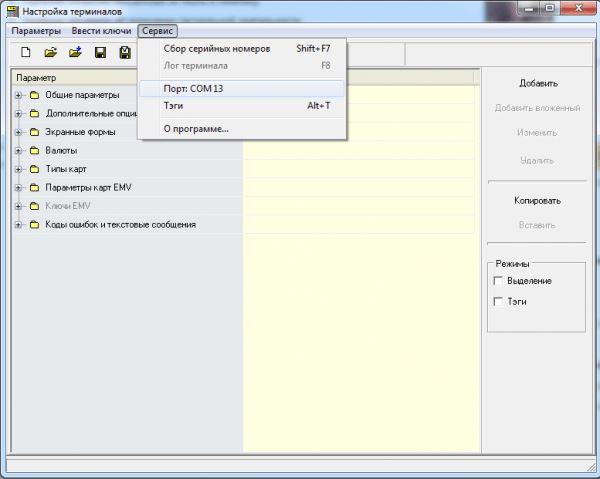Screen dimensions: 600x479
Task: Click the Save floppy disk icon
Action: 100,52
